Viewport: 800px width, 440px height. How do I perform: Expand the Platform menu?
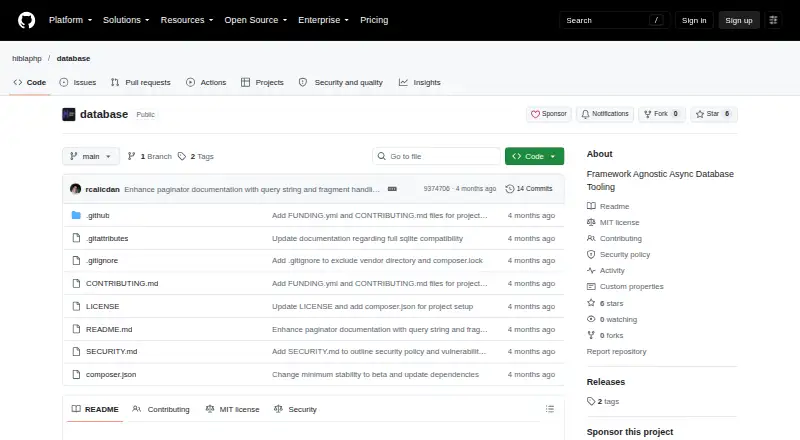point(70,20)
